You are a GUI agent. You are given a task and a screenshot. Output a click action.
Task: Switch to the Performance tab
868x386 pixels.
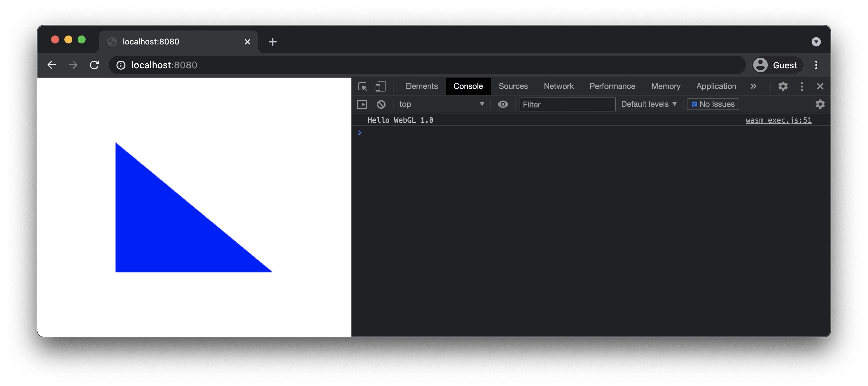tap(612, 86)
